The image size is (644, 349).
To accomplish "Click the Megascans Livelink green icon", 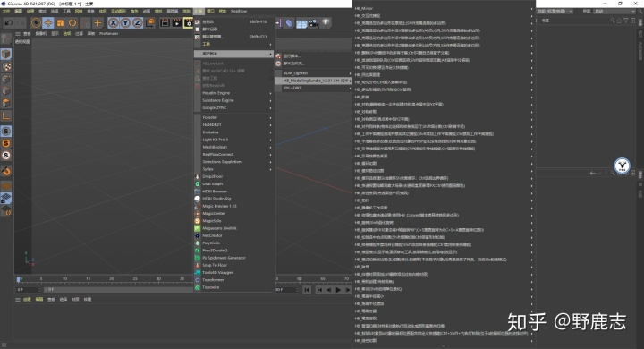I will 197,228.
